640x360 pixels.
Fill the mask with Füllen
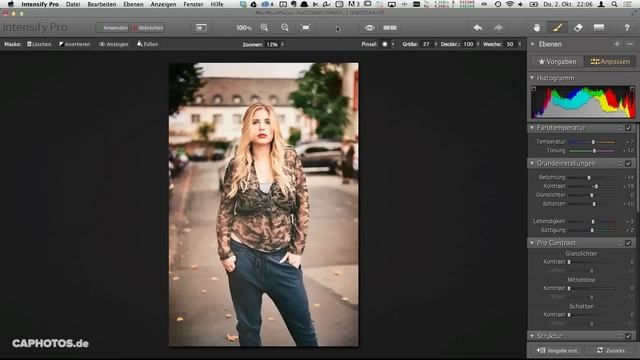(x=147, y=44)
